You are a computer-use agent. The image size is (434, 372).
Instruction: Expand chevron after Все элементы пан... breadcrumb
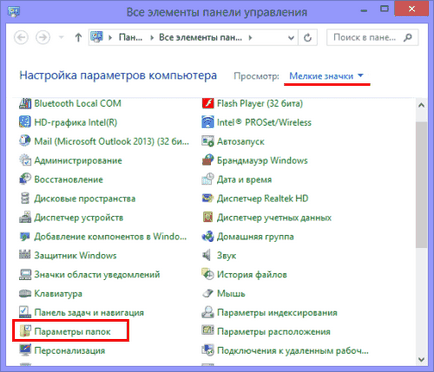250,38
